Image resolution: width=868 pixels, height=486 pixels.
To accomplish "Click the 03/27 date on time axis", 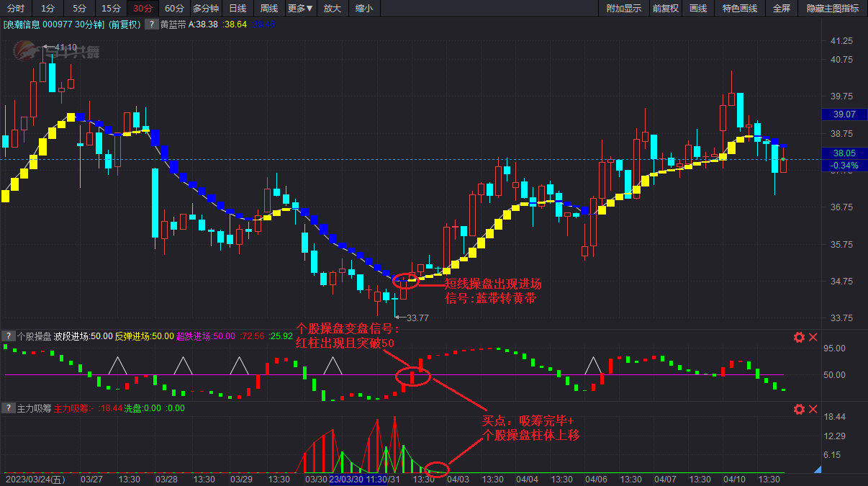I will coord(91,479).
